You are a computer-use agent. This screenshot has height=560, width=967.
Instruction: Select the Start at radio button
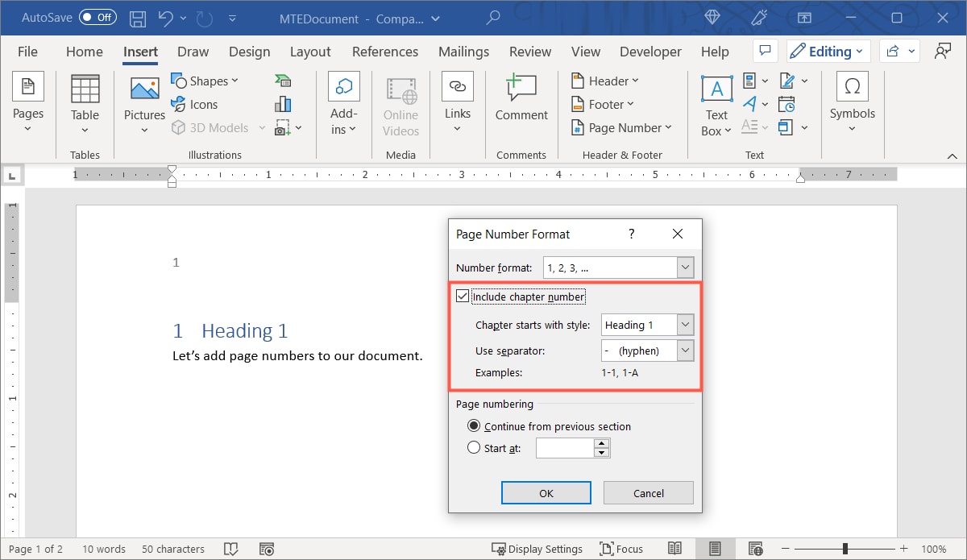point(474,447)
